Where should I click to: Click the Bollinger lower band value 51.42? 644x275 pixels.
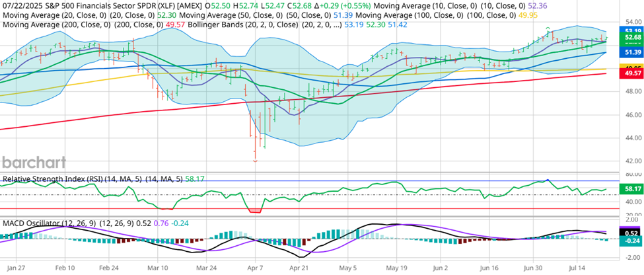click(x=398, y=24)
